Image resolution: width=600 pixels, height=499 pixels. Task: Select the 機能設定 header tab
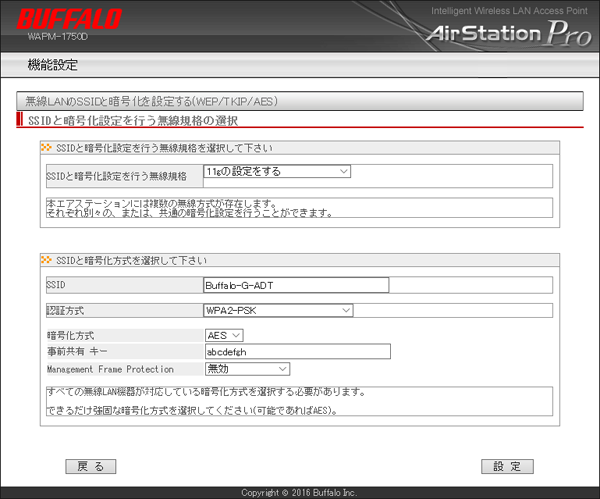pos(53,66)
